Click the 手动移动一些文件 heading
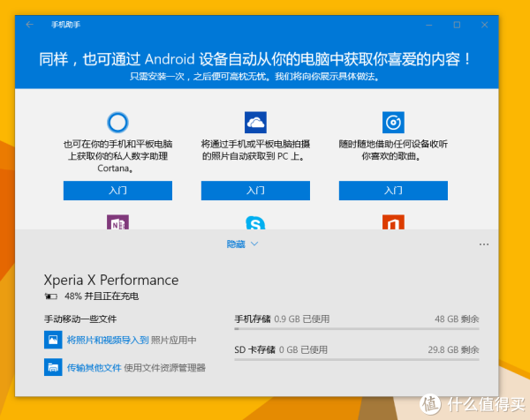Image resolution: width=530 pixels, height=420 pixels. [x=80, y=319]
